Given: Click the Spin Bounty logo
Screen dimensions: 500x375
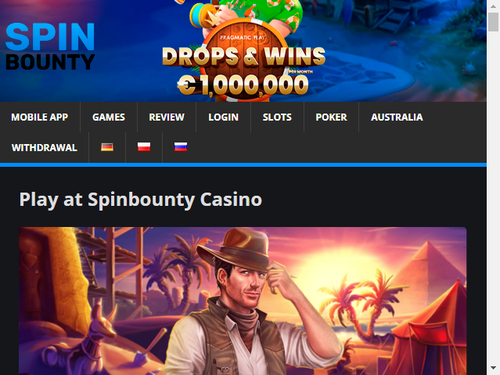Looking at the screenshot, I should click(50, 47).
